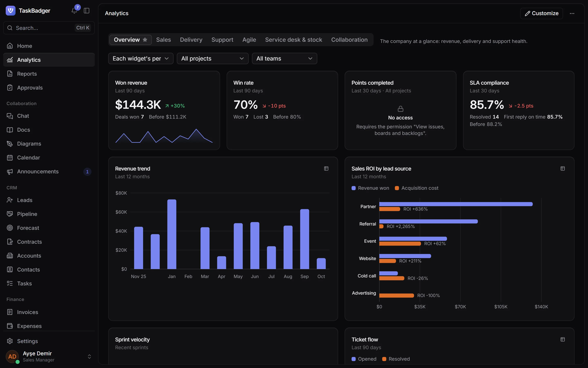Image resolution: width=588 pixels, height=368 pixels.
Task: Click the TaskBadger logo icon
Action: pos(11,11)
